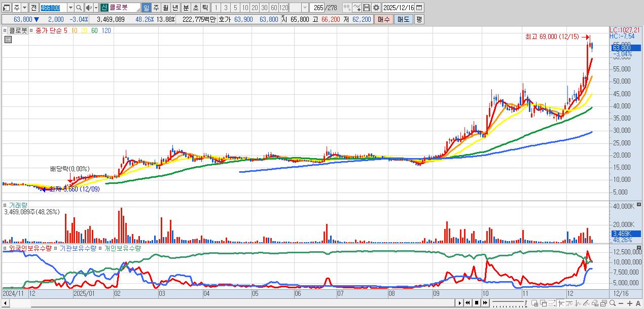
Task: Select the 60 interval button
Action: [x=274, y=8]
